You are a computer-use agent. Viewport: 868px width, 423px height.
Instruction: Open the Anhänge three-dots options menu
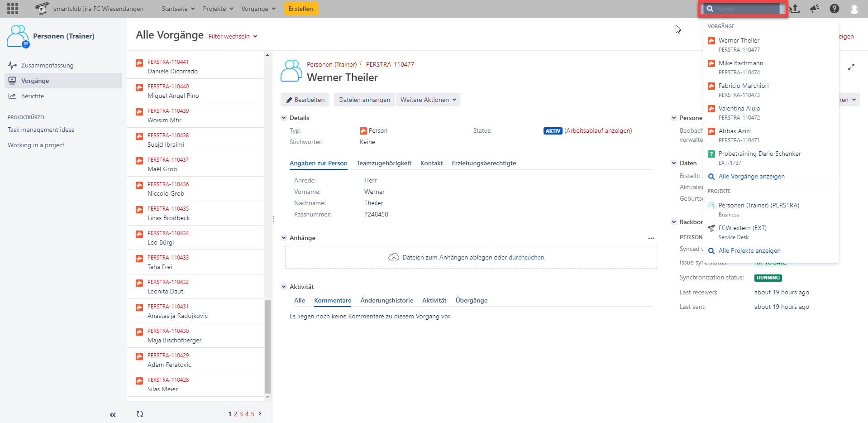click(x=651, y=238)
